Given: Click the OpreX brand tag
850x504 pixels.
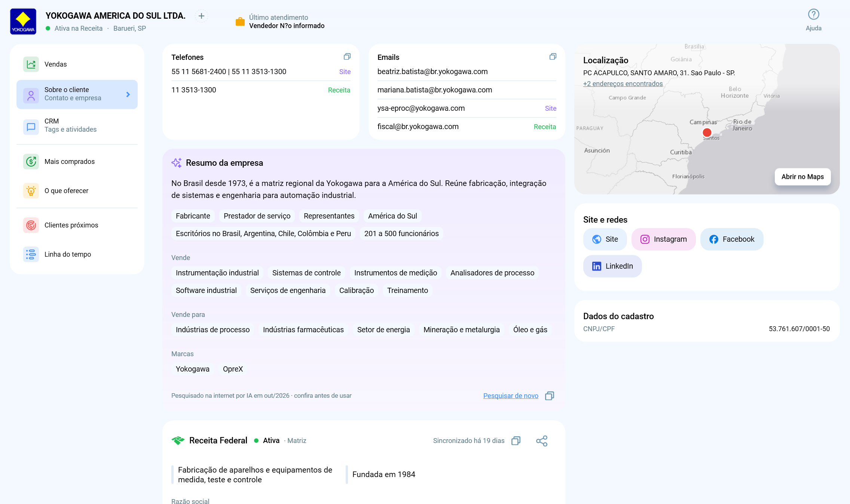Looking at the screenshot, I should (233, 369).
